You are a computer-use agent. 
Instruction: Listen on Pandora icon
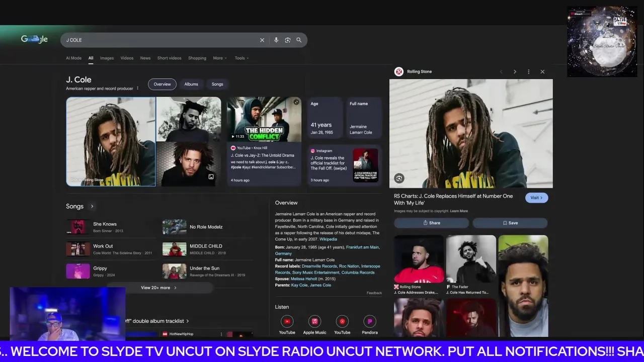pos(370,321)
